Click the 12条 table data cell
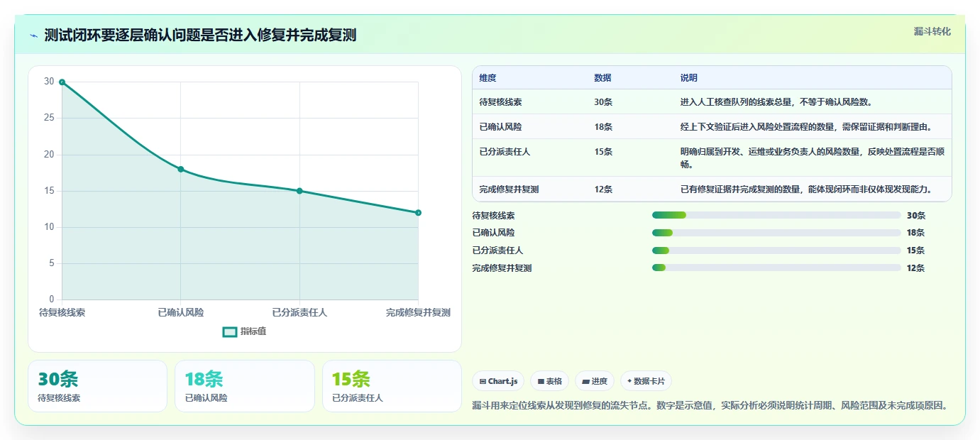980x440 pixels. 603,189
